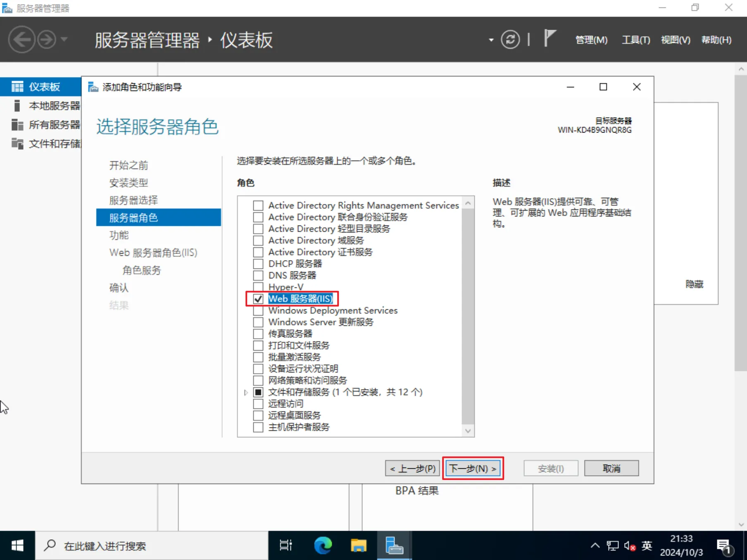Open the navigation history dropdown arrow
747x560 pixels.
coord(64,40)
